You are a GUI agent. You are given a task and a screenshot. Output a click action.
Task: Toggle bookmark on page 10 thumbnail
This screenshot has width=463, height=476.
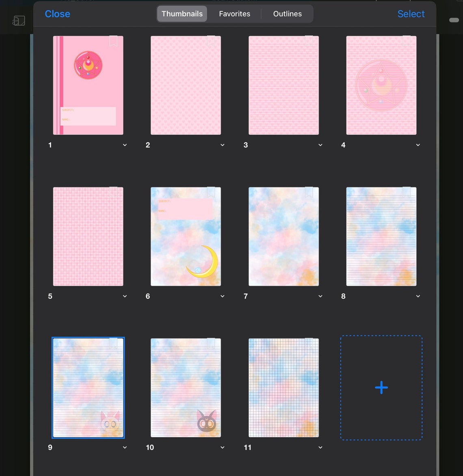pos(211,343)
